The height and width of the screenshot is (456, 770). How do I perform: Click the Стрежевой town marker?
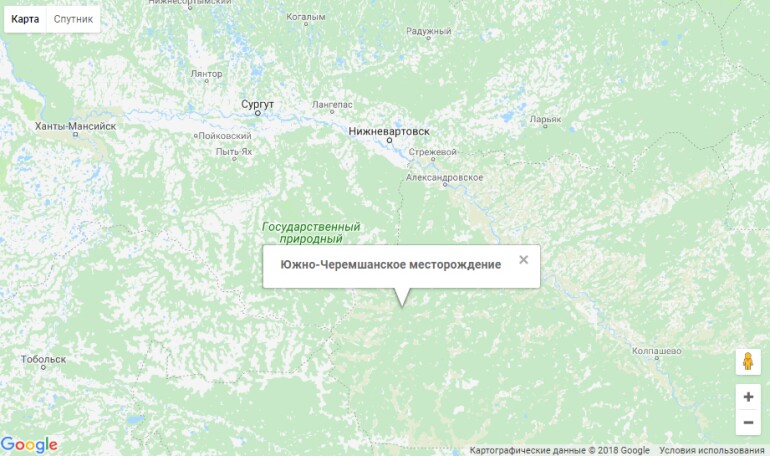coord(433,159)
